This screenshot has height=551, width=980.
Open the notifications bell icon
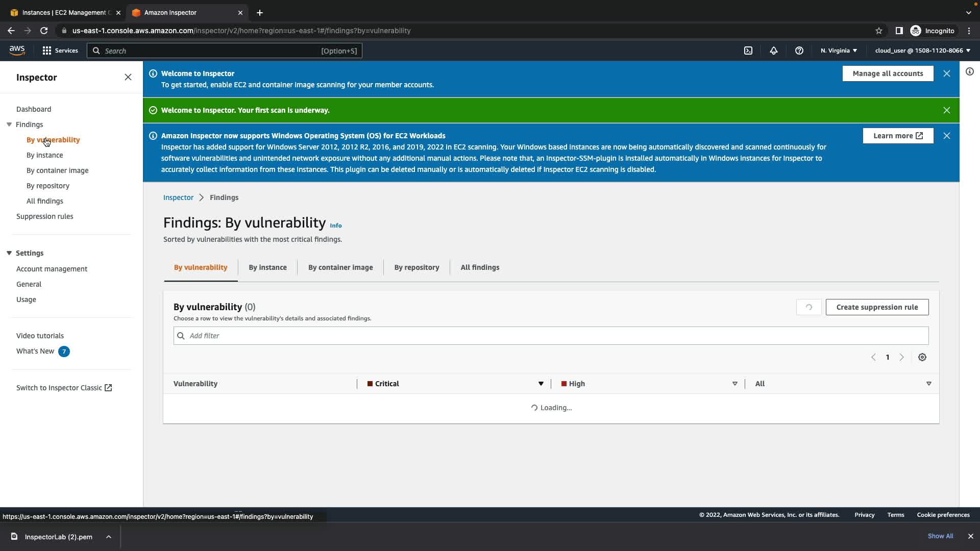(x=774, y=51)
